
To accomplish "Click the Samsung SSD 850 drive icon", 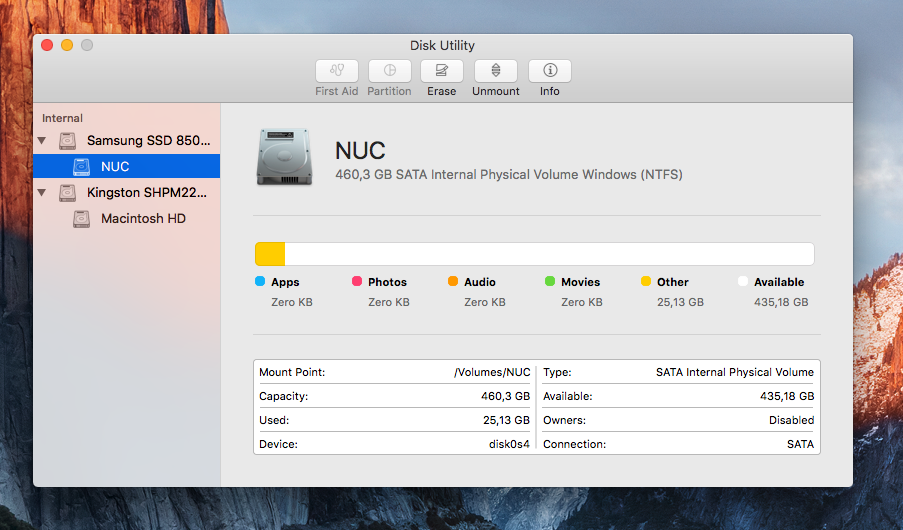I will pos(67,141).
